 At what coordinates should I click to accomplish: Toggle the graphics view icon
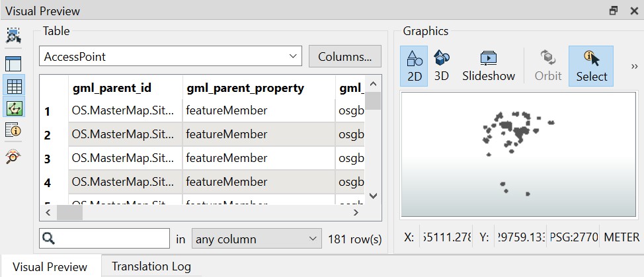tap(15, 108)
